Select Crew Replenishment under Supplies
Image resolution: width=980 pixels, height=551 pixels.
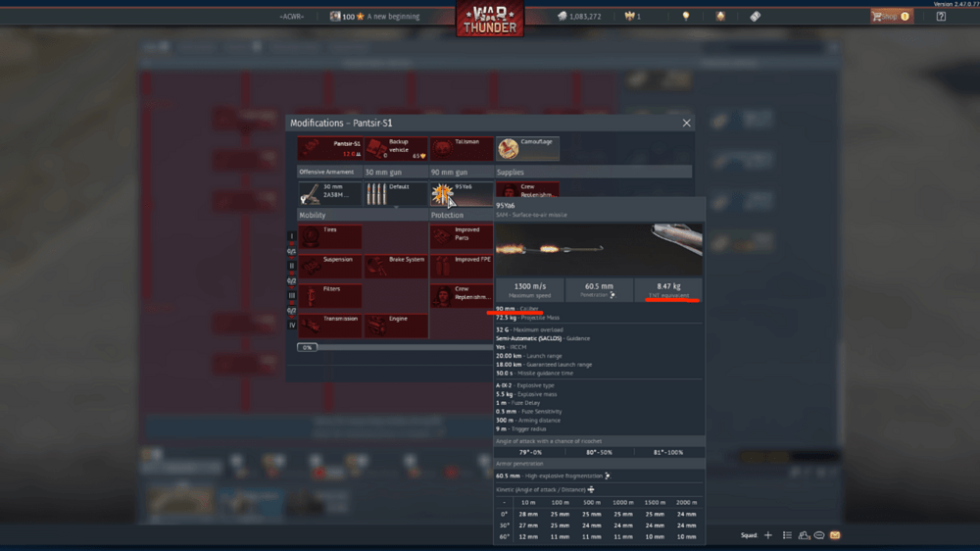pos(527,189)
